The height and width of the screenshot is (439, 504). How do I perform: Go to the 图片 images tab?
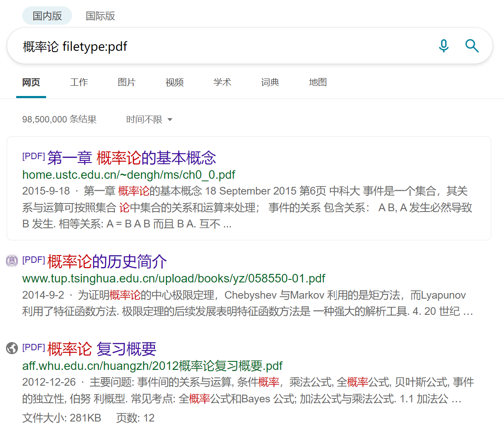point(127,82)
